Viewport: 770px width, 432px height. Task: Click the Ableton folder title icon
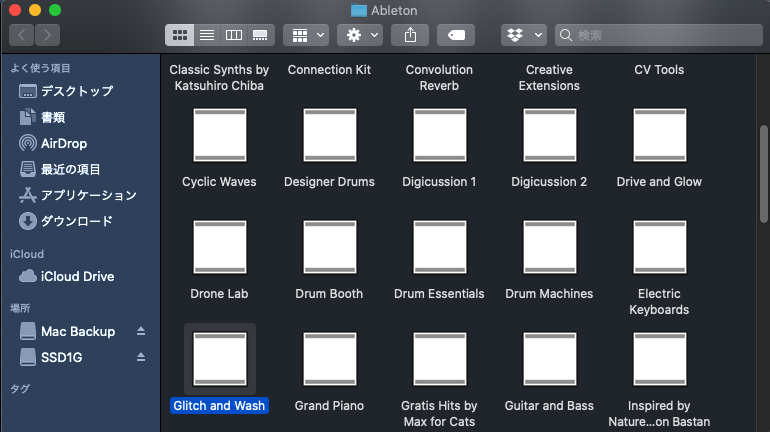(358, 10)
